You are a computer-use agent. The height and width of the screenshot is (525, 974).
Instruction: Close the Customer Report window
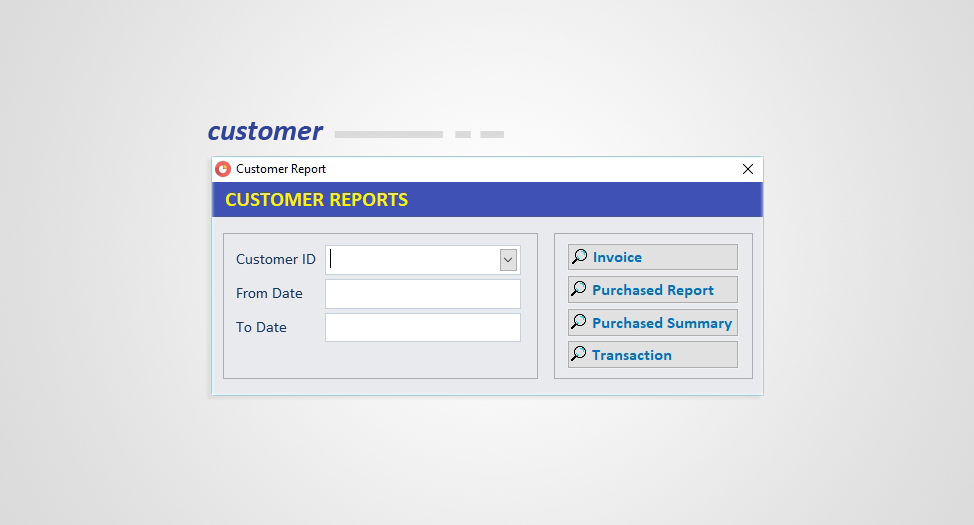(x=748, y=169)
